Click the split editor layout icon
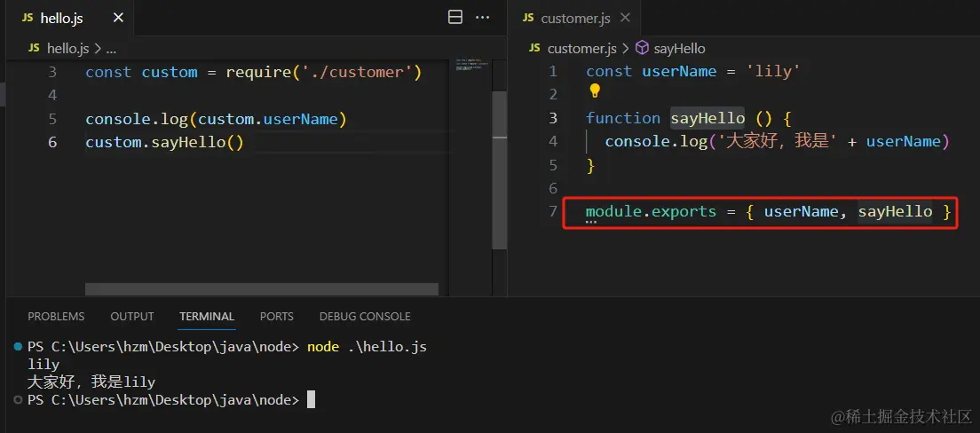 [x=455, y=17]
